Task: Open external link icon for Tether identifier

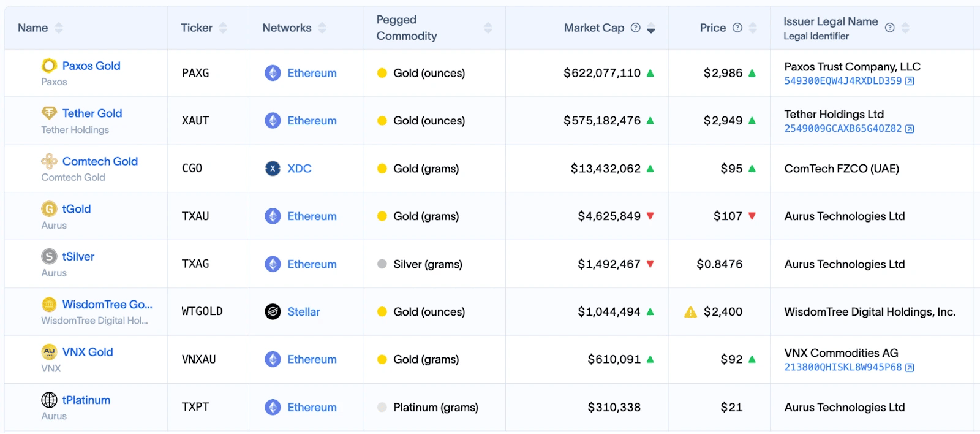Action: (x=910, y=129)
